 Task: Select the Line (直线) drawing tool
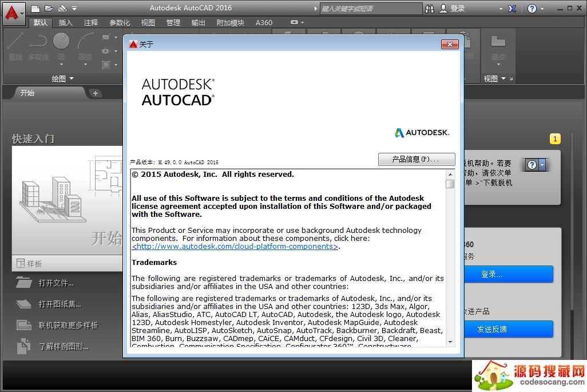point(15,46)
